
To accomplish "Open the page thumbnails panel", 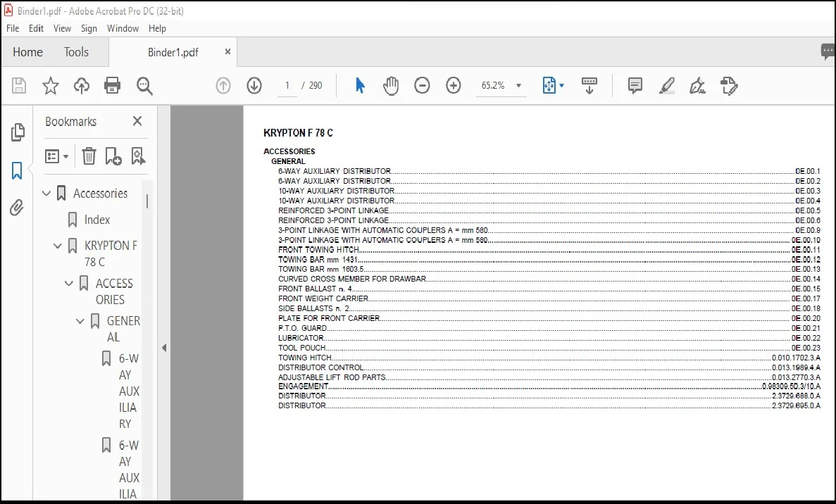I will click(18, 132).
